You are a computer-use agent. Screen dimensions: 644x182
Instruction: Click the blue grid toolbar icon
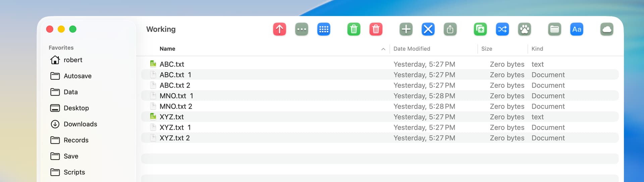(x=324, y=29)
